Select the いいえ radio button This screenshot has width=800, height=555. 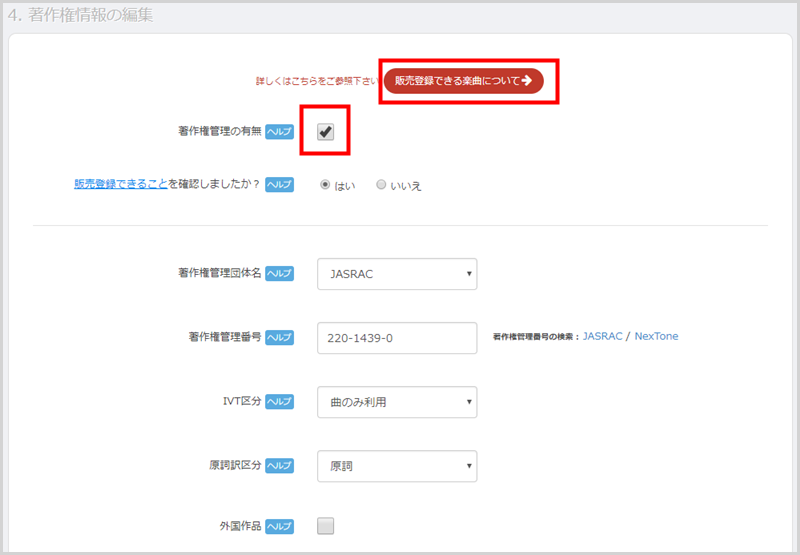pyautogui.click(x=381, y=185)
